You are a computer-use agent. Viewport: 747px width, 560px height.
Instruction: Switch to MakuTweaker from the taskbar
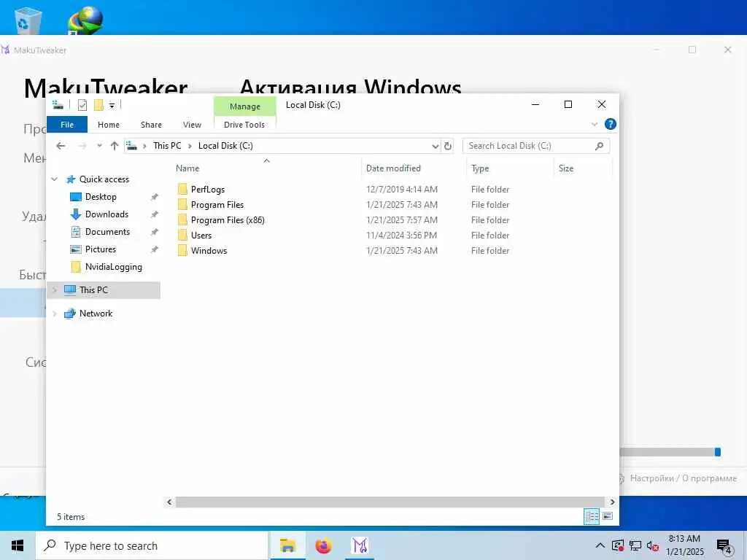pyautogui.click(x=360, y=545)
